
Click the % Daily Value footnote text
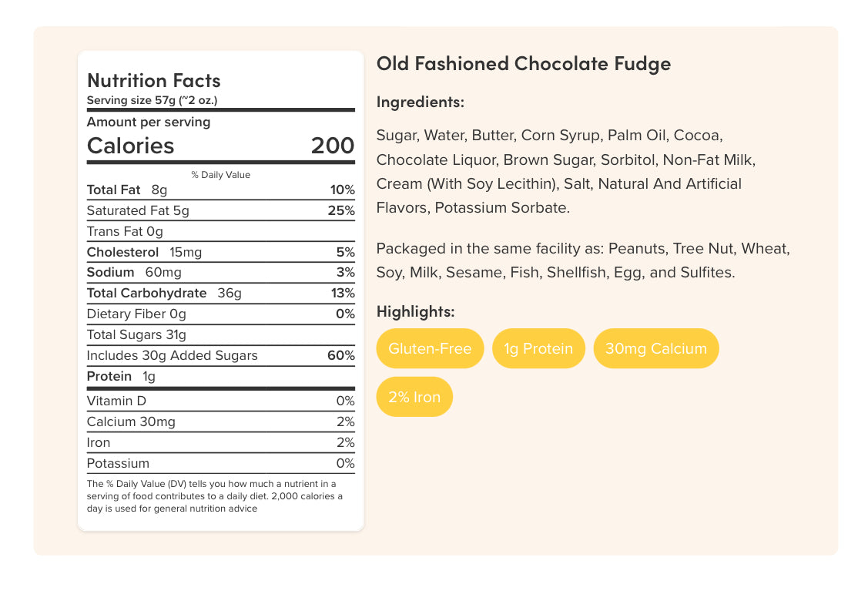pos(214,496)
